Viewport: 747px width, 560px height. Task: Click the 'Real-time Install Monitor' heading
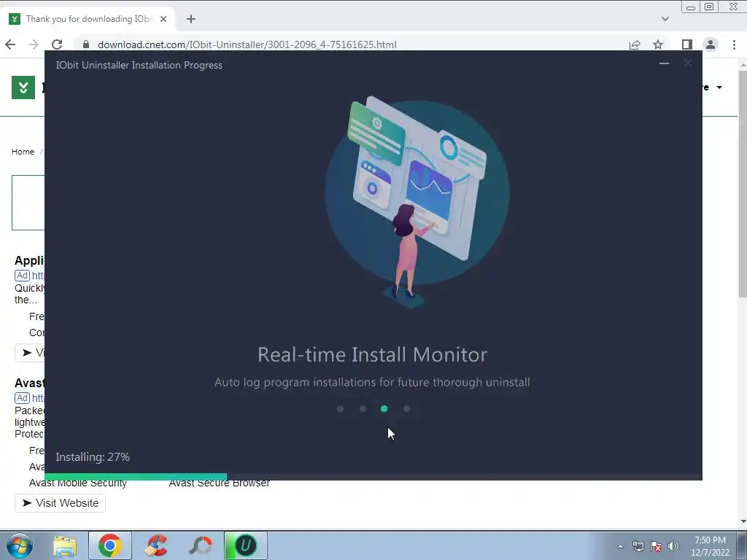[x=373, y=355]
